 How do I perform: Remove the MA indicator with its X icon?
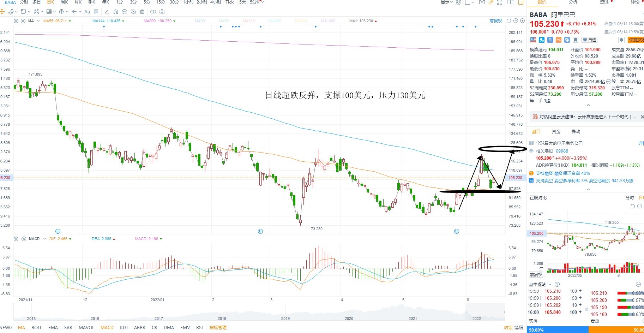[23, 21]
